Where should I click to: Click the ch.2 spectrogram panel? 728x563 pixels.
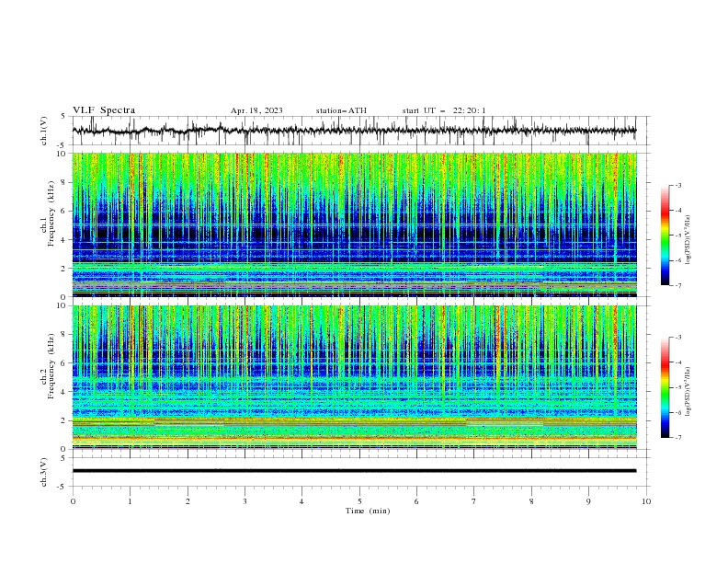(354, 377)
